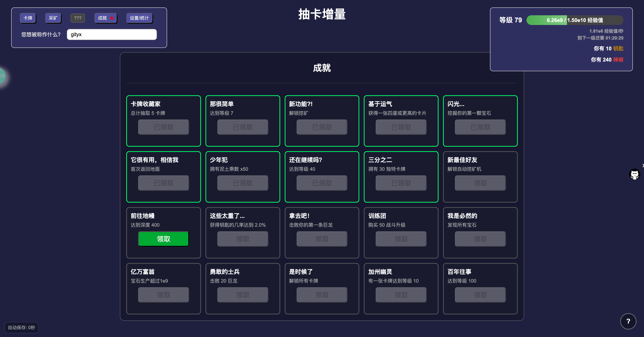Viewport: 644px width, 337px height.
Task: Claim the 前往地幔 achievement reward
Action: (x=164, y=239)
